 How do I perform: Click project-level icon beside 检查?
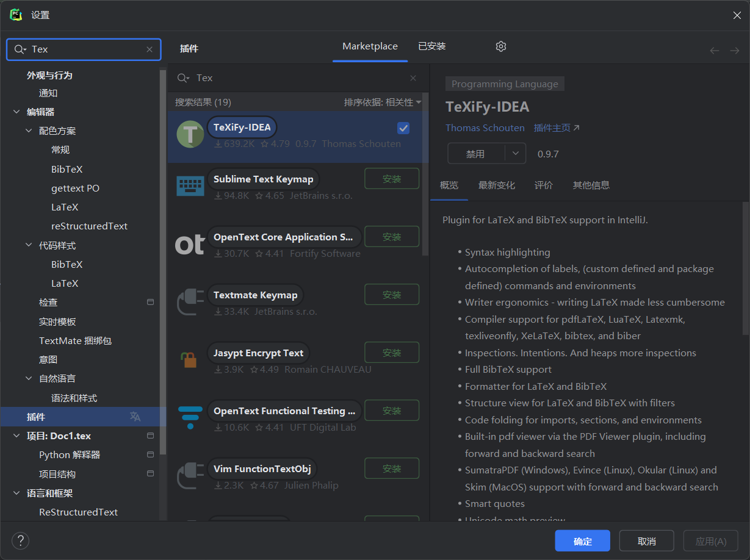pyautogui.click(x=151, y=302)
